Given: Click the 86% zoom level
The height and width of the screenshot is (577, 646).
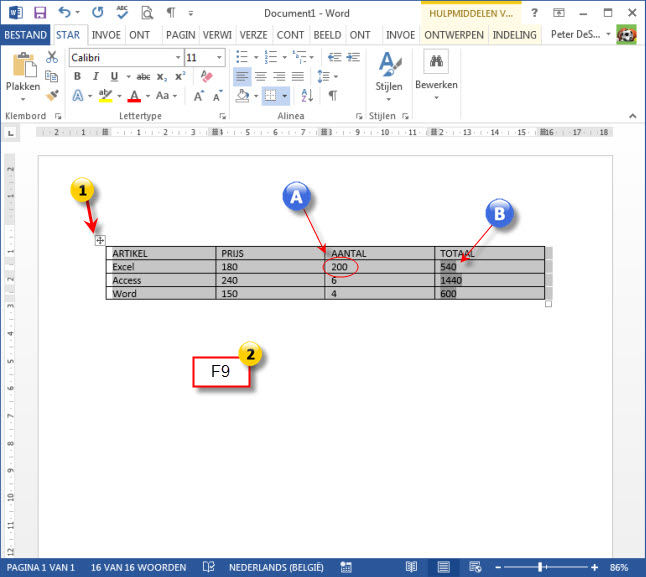Looking at the screenshot, I should [619, 567].
